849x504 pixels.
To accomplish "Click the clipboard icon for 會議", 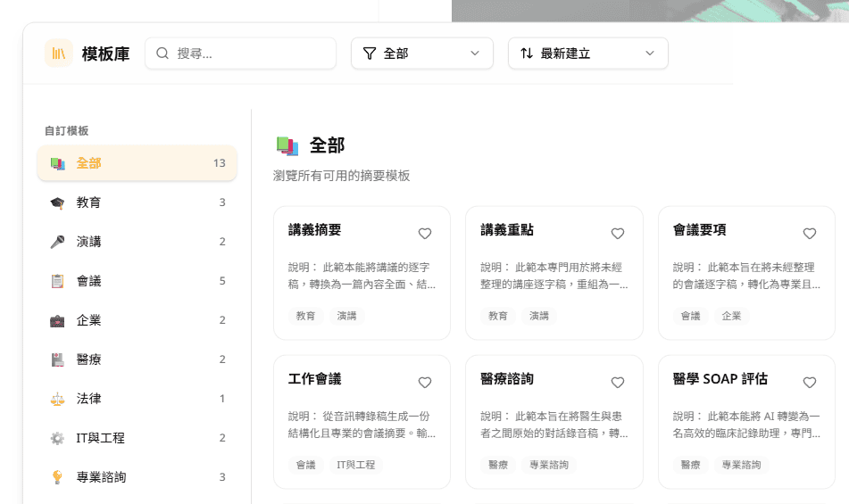I will click(57, 281).
